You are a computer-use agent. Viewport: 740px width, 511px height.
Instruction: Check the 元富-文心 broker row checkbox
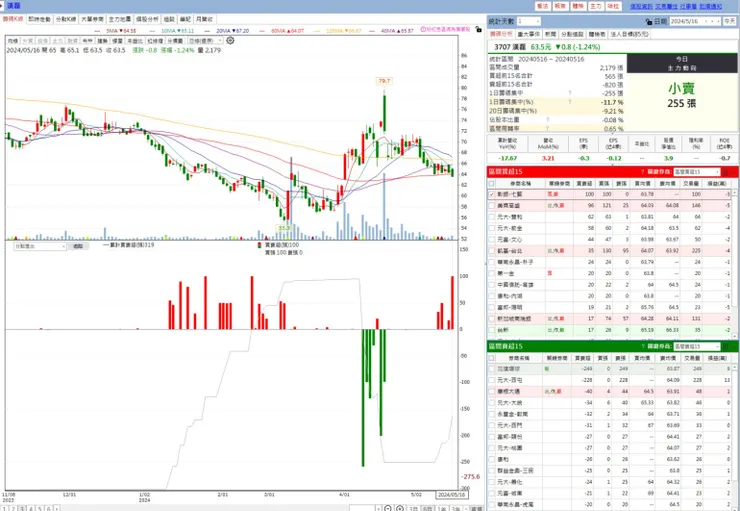[492, 240]
